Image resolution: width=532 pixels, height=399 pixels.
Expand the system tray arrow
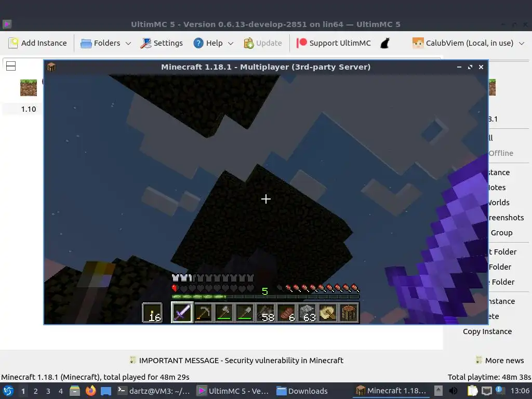click(x=438, y=391)
